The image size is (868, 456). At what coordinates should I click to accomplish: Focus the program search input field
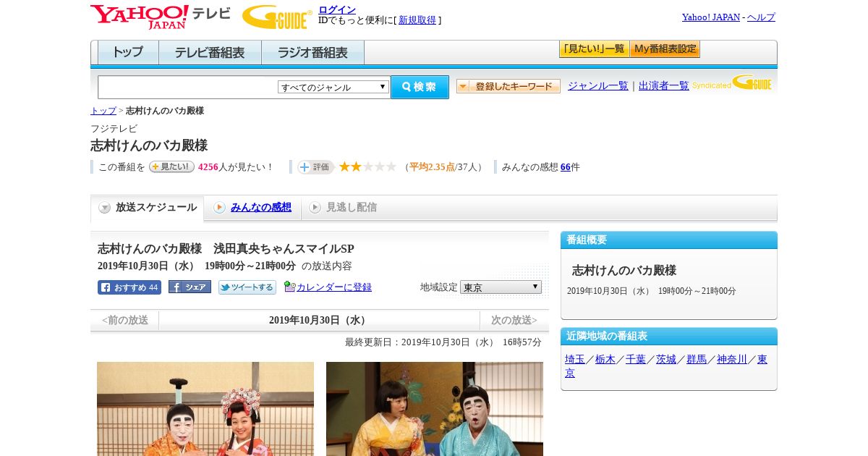click(x=188, y=88)
